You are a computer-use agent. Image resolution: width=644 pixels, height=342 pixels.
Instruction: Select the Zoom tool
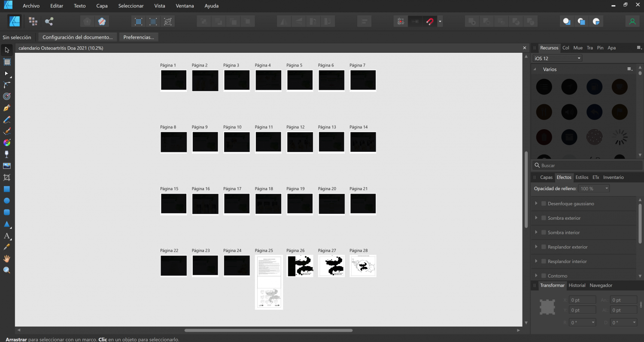click(x=6, y=270)
